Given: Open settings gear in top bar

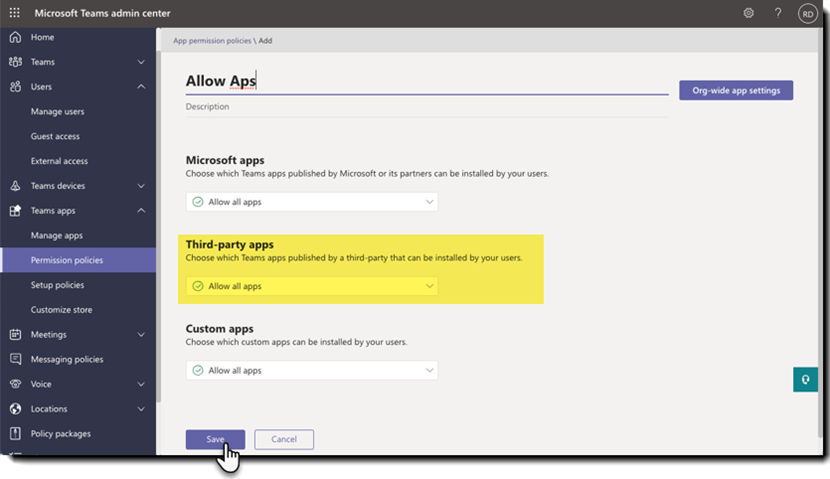Looking at the screenshot, I should 748,13.
